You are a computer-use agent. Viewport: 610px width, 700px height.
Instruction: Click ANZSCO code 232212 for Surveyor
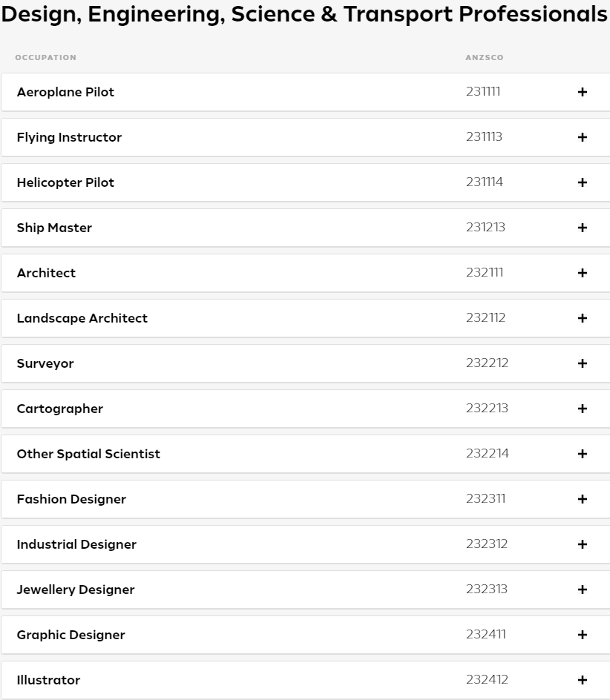click(487, 363)
